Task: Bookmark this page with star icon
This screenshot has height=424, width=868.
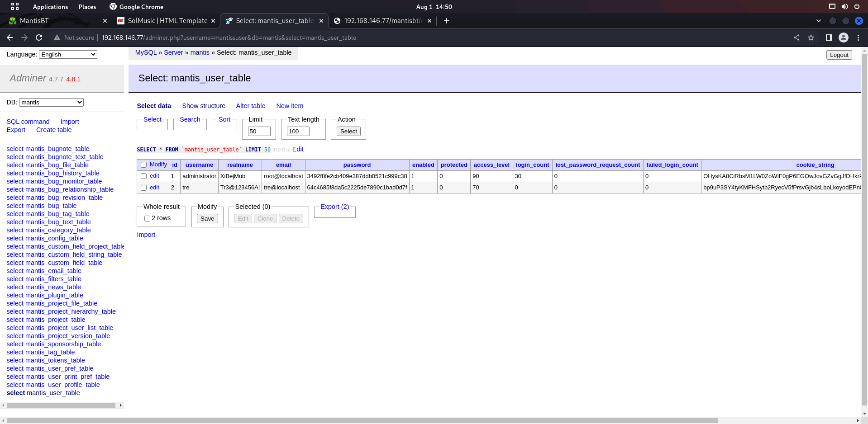Action: tap(811, 38)
